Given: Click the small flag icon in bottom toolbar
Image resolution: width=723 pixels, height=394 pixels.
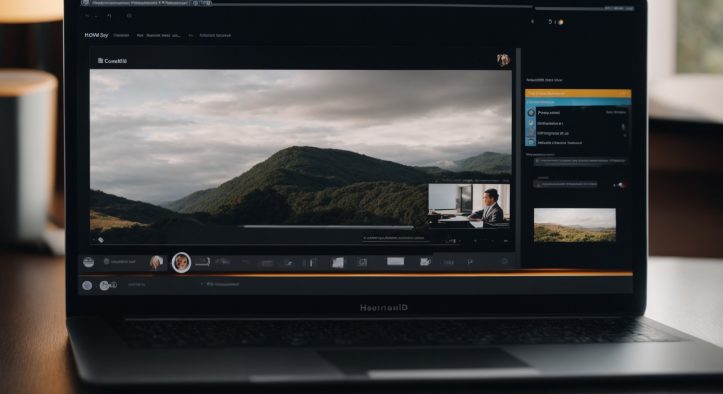Looking at the screenshot, I should point(470,262).
